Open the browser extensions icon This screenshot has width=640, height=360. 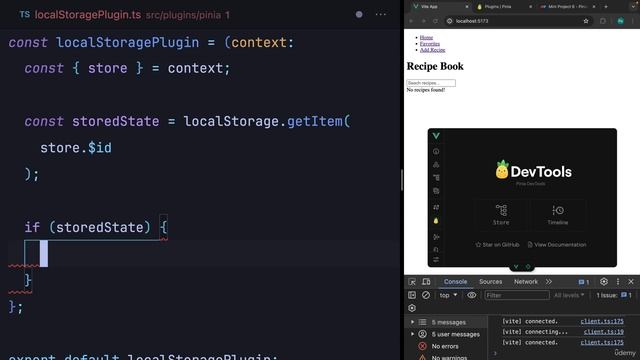click(x=603, y=21)
